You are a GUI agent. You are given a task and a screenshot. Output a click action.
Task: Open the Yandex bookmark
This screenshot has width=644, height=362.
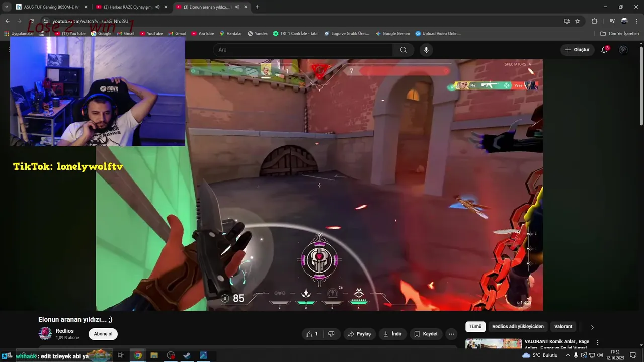click(258, 34)
